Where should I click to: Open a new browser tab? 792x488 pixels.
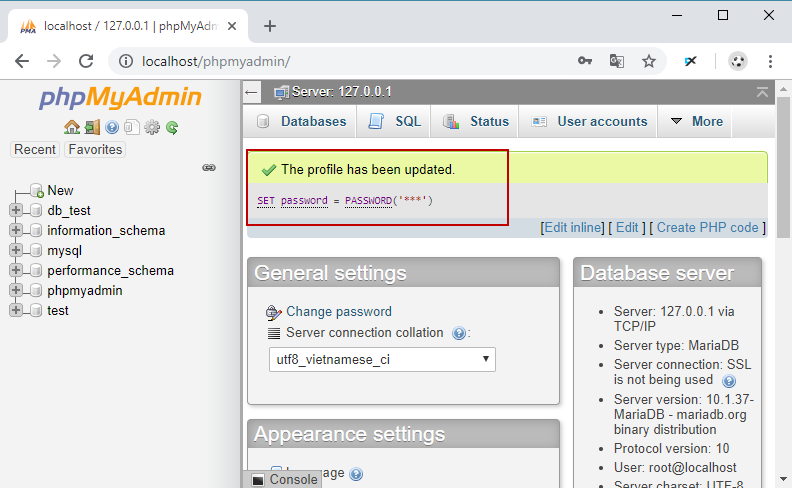point(270,26)
